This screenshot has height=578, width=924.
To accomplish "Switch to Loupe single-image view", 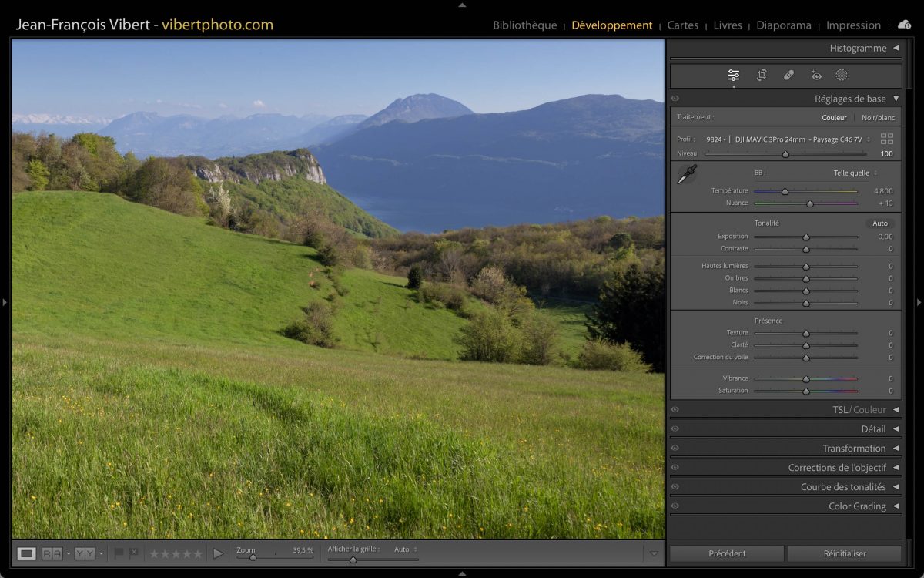I will pyautogui.click(x=27, y=553).
